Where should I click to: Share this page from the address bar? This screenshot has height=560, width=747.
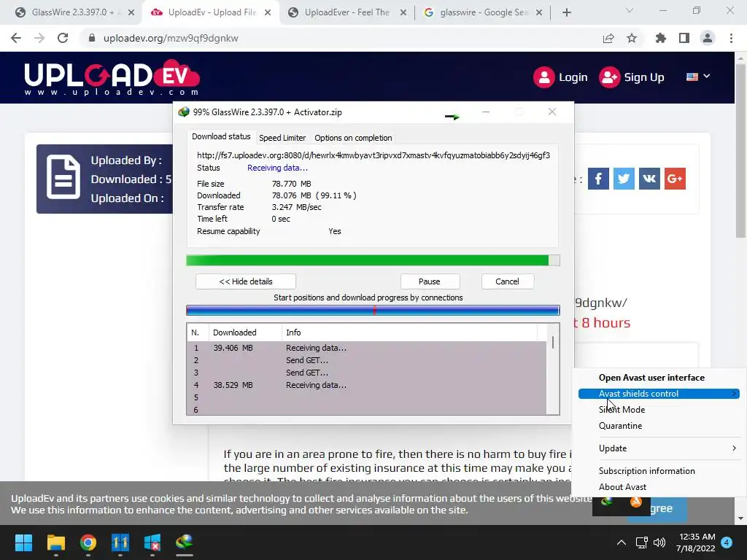[x=608, y=38]
